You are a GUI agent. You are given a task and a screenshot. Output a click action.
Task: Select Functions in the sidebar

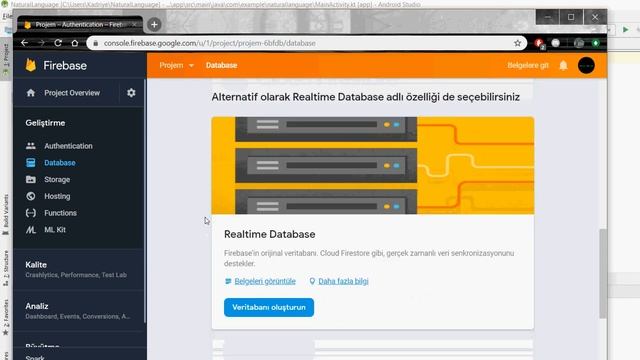coord(60,213)
